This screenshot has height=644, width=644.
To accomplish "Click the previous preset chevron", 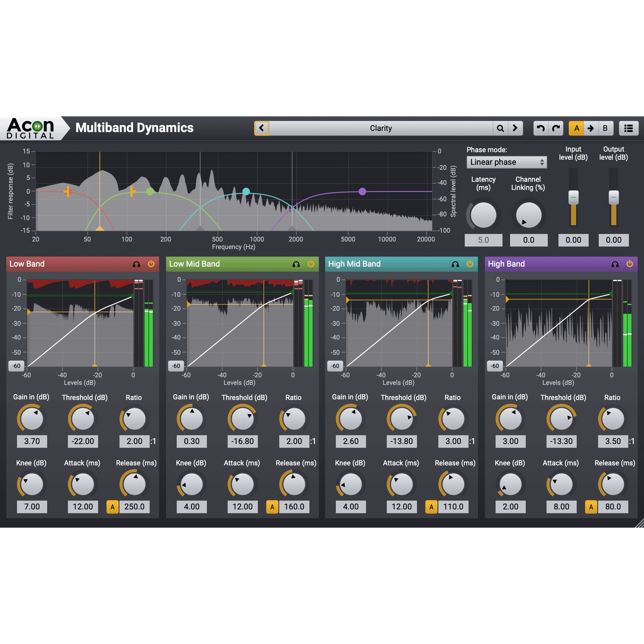I will tap(262, 128).
